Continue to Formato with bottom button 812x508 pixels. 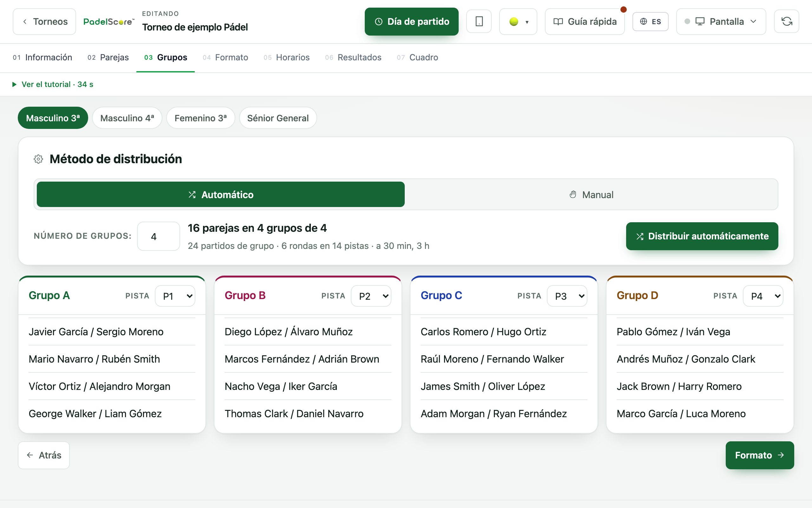click(760, 455)
